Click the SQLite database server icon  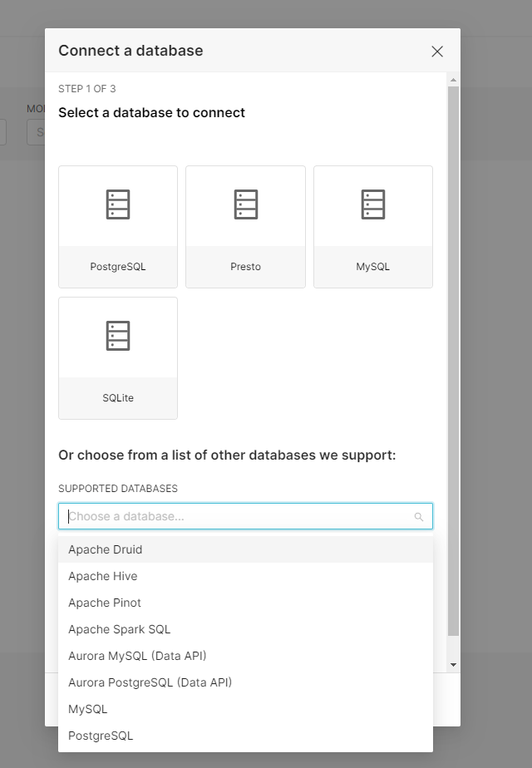[x=118, y=335]
